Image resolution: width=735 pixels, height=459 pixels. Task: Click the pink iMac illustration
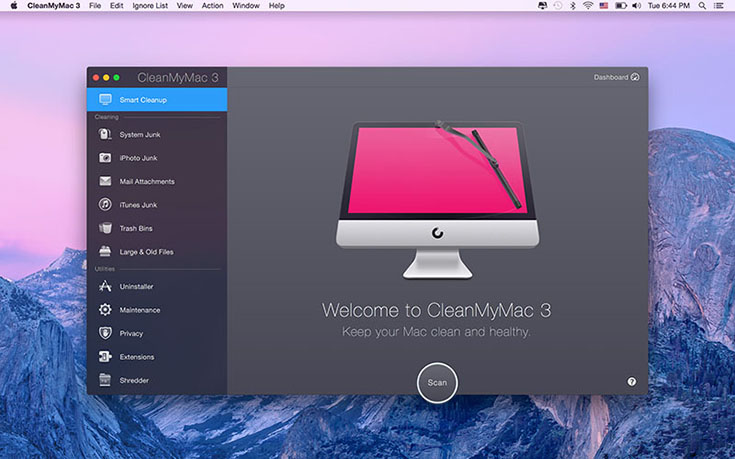437,199
